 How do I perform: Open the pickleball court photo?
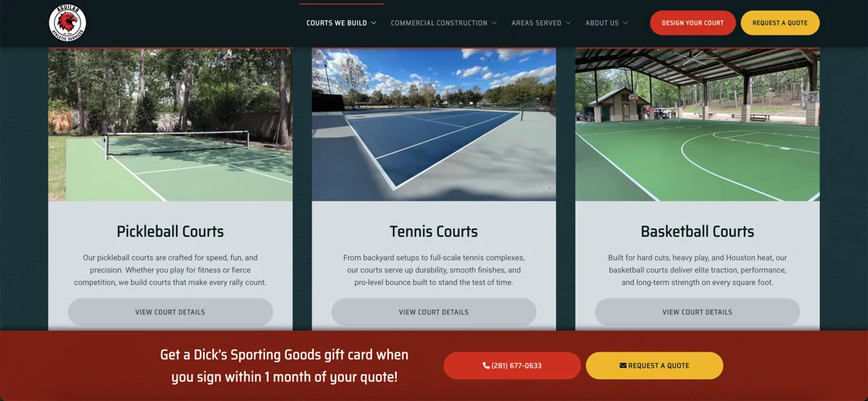coord(170,125)
